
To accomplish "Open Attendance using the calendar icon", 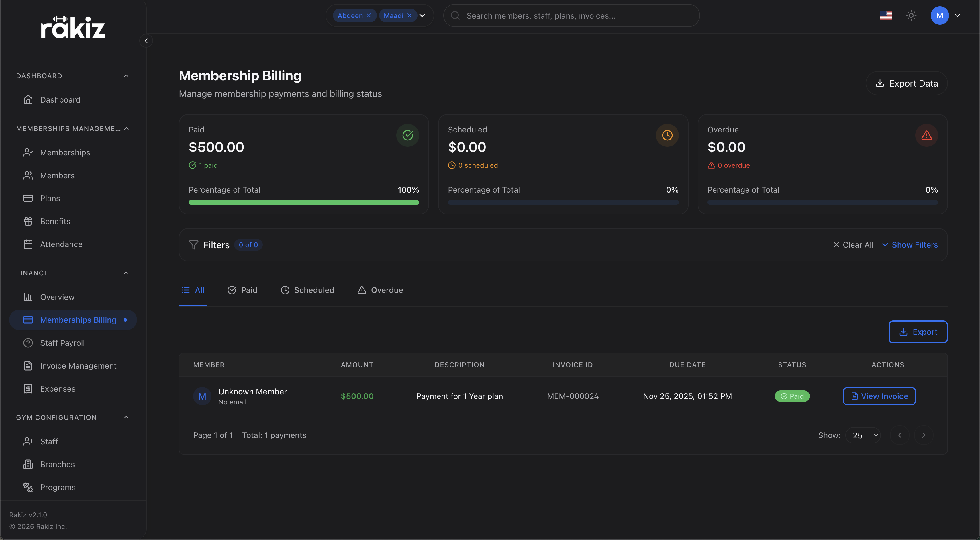I will click(29, 244).
